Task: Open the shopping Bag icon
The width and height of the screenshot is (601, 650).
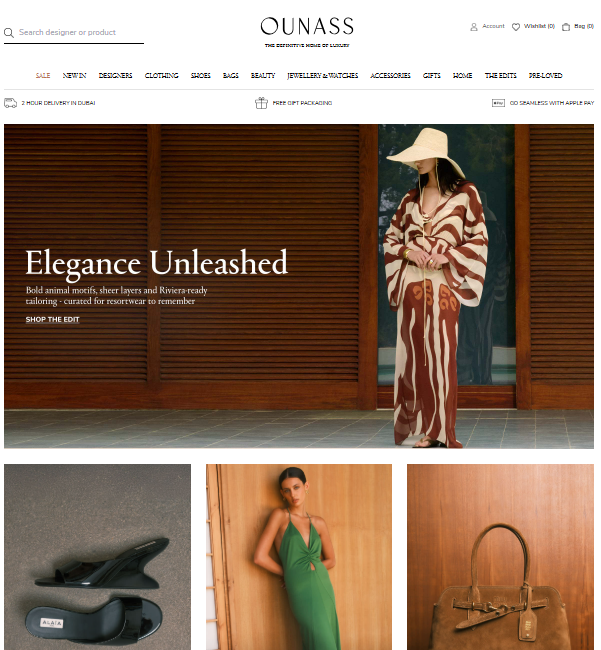Action: point(566,27)
